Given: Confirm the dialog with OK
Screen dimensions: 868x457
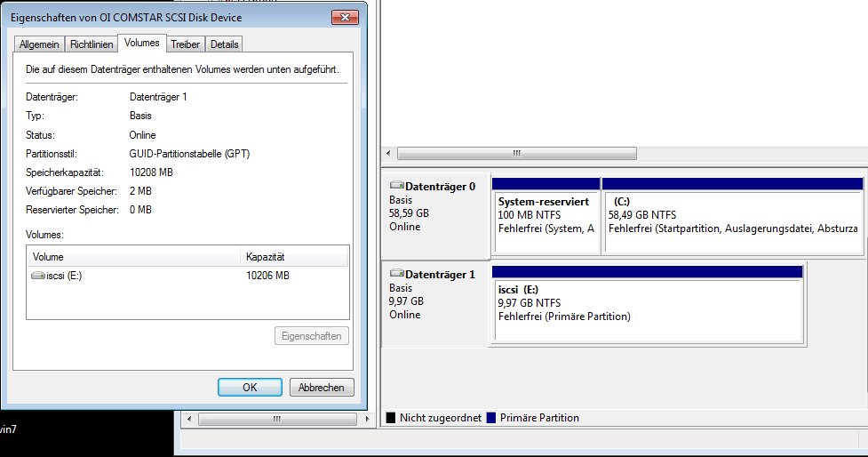Looking at the screenshot, I should click(250, 387).
